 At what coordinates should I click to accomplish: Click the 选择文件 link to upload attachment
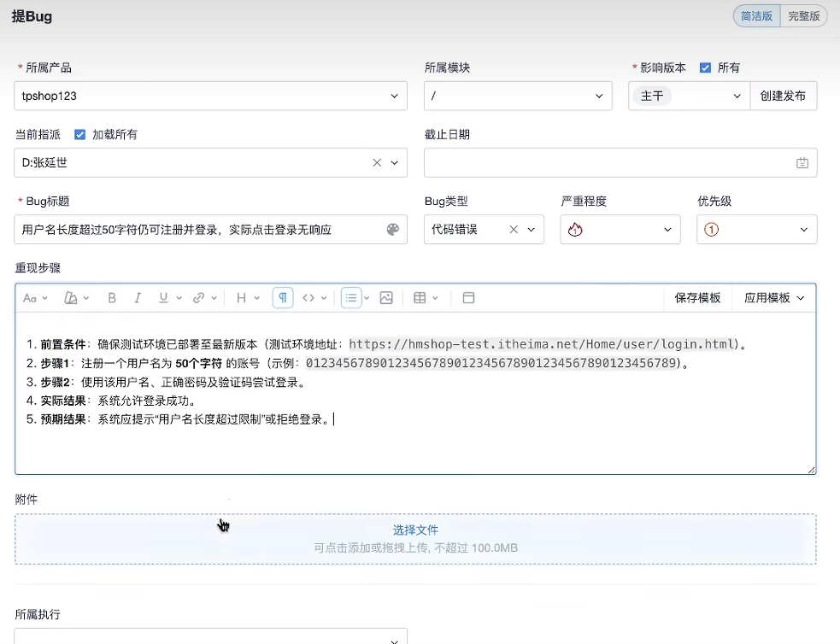pyautogui.click(x=415, y=530)
